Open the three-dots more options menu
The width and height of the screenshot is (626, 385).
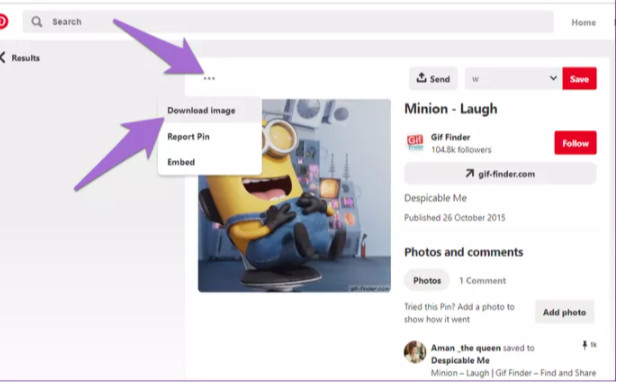209,78
